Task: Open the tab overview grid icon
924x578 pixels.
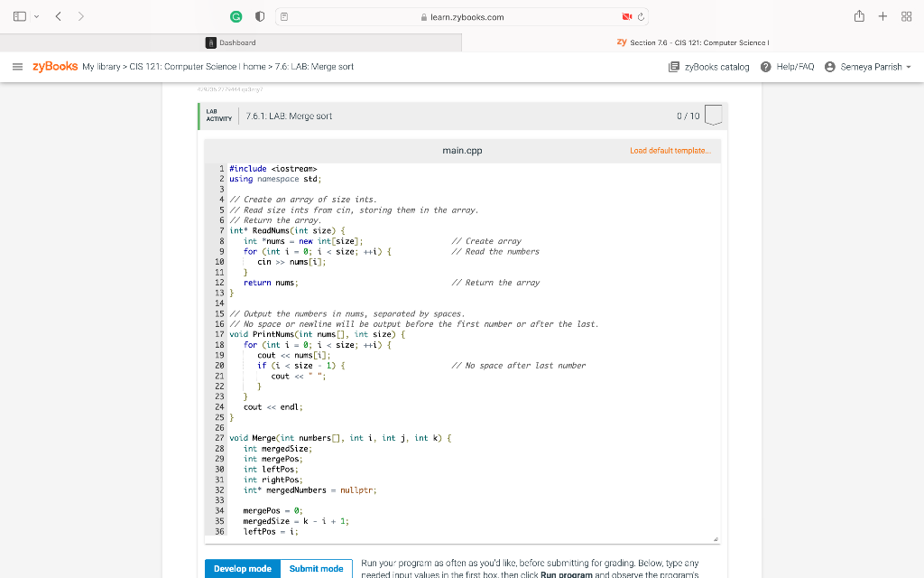Action: pyautogui.click(x=906, y=15)
